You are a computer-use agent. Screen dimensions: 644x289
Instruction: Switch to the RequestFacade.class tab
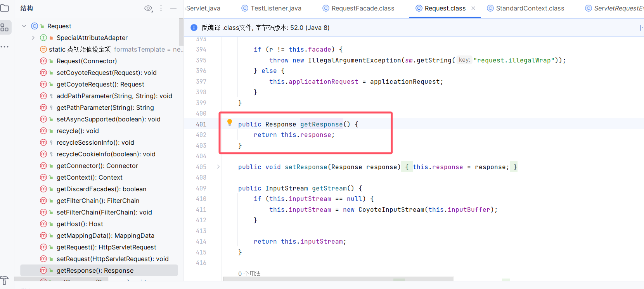(358, 8)
